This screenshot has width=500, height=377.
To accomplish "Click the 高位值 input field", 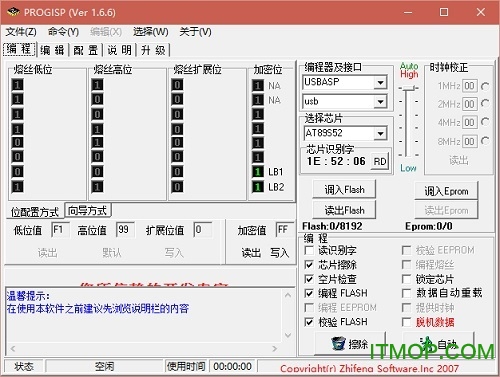I will pyautogui.click(x=125, y=230).
